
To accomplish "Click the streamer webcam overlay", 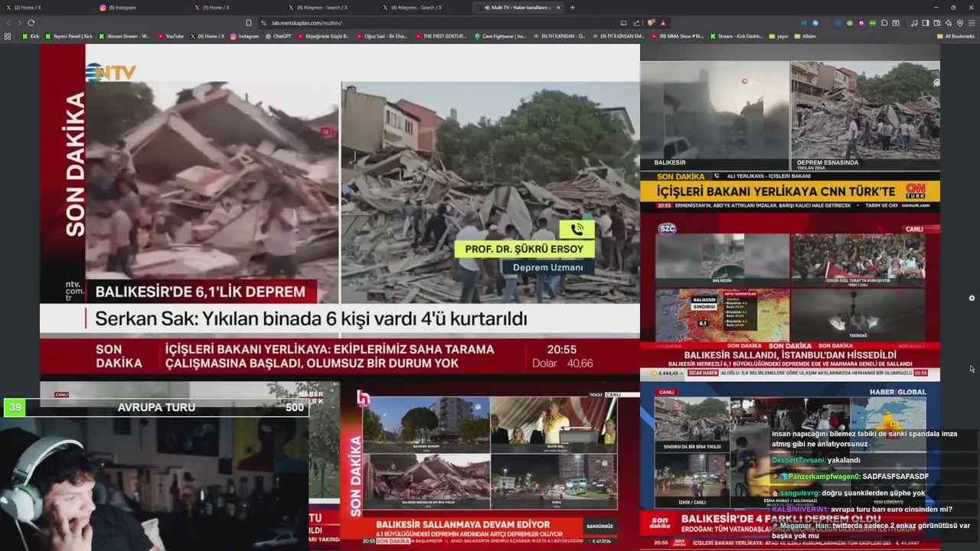I will pyautogui.click(x=155, y=484).
